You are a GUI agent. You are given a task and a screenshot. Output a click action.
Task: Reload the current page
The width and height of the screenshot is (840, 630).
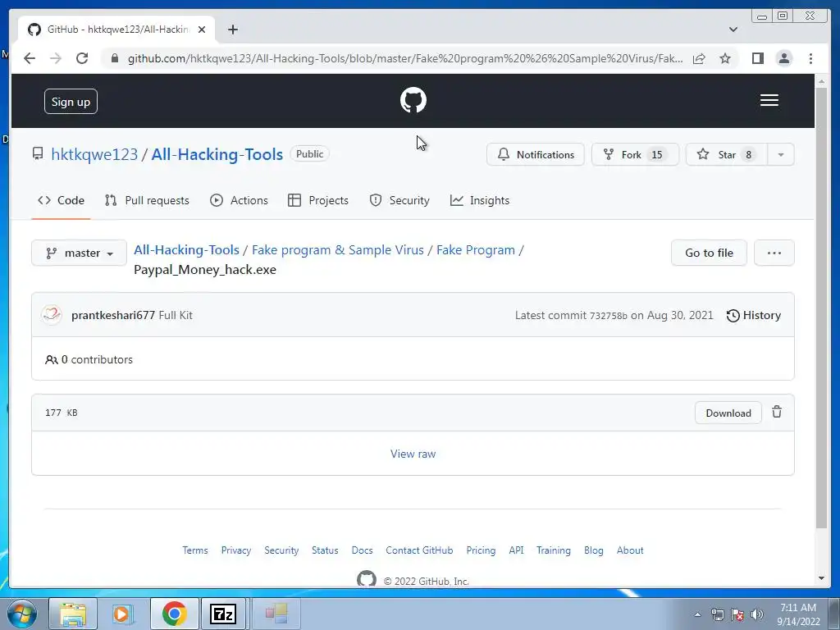(82, 58)
